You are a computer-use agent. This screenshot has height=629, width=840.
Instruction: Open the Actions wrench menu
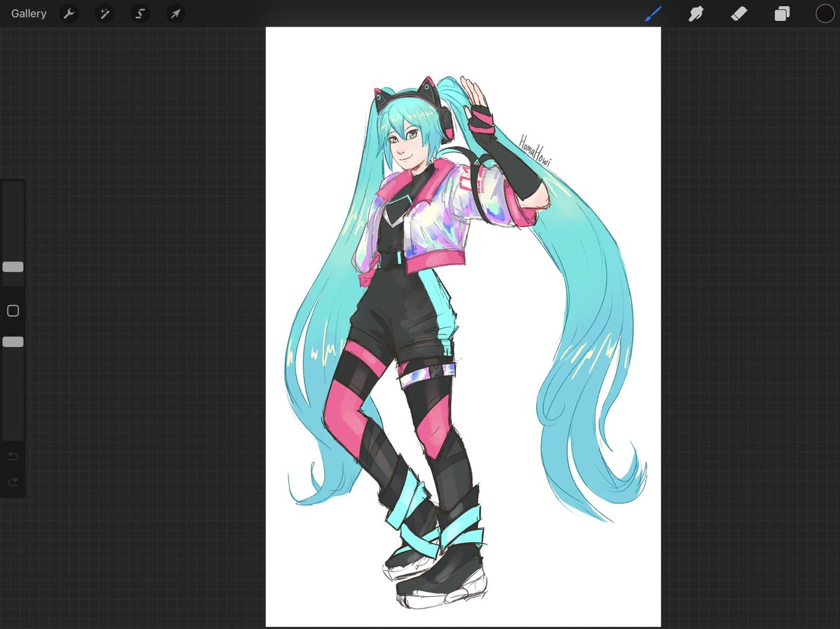point(68,13)
